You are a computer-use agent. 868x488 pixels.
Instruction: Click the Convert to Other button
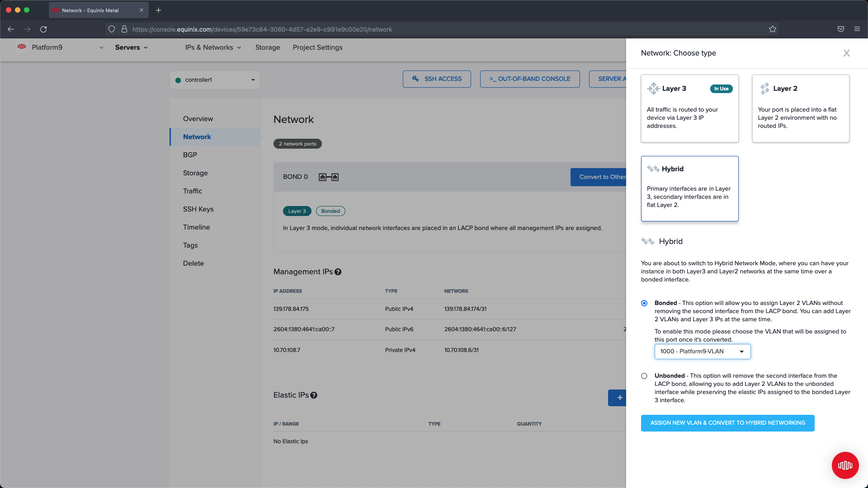598,177
